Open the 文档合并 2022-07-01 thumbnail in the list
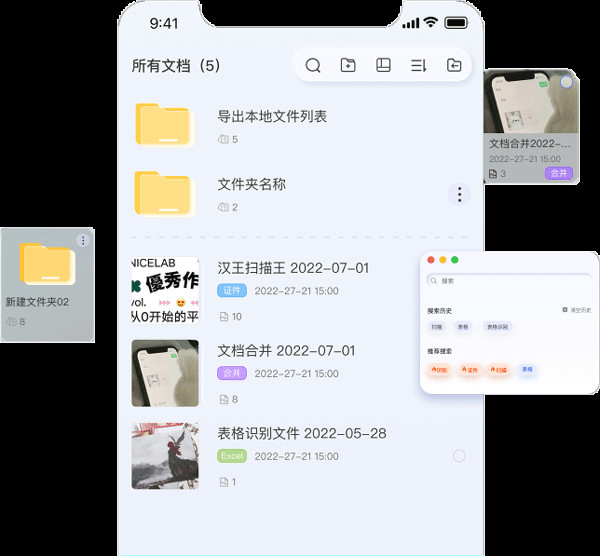 (x=165, y=373)
